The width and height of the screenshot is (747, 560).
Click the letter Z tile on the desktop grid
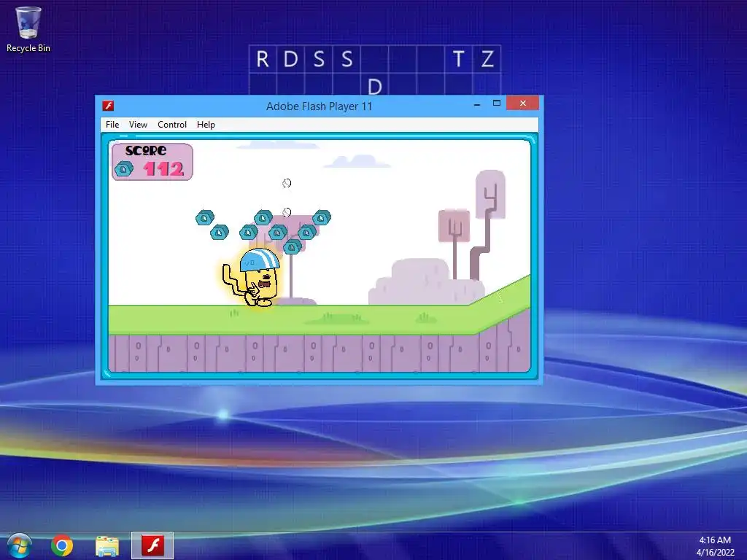(487, 59)
